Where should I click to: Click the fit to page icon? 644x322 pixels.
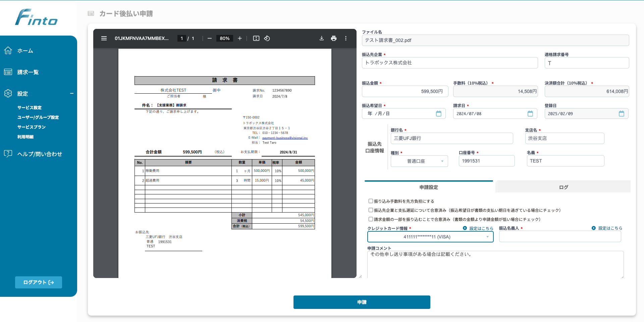(x=256, y=38)
